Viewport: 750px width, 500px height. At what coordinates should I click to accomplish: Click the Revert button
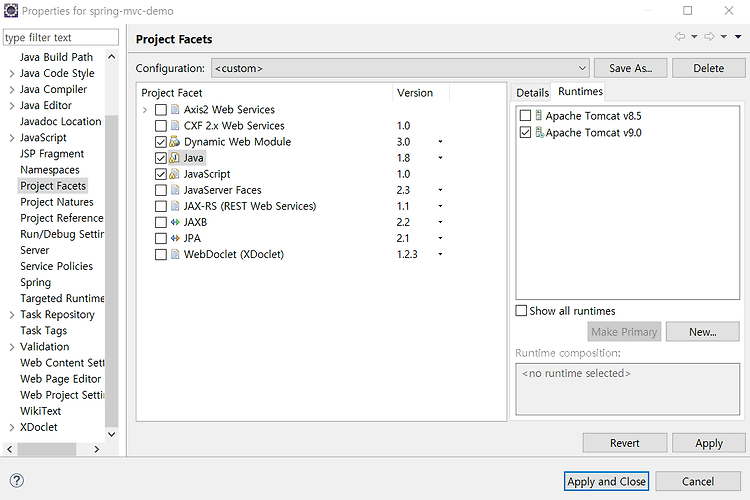pos(625,443)
